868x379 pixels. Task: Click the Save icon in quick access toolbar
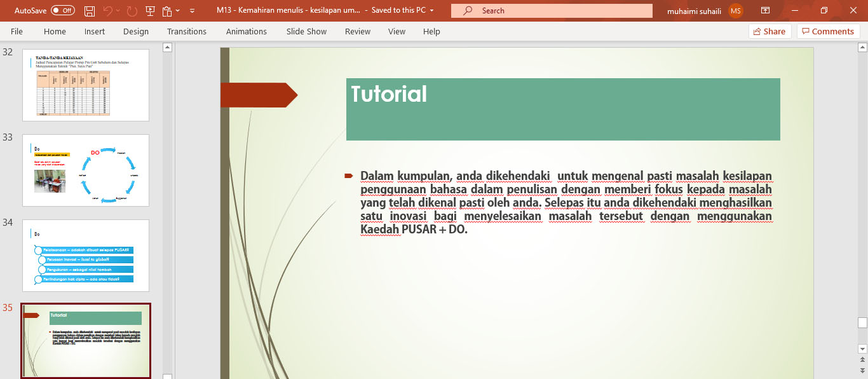point(90,11)
